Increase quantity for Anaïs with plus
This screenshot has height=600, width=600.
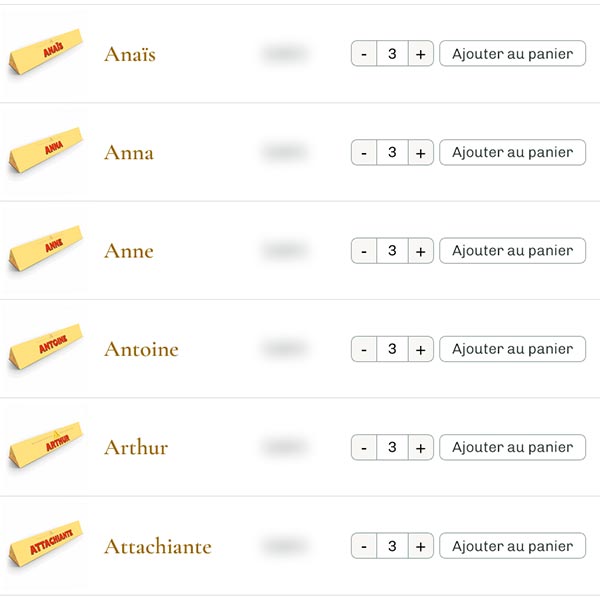(x=420, y=54)
